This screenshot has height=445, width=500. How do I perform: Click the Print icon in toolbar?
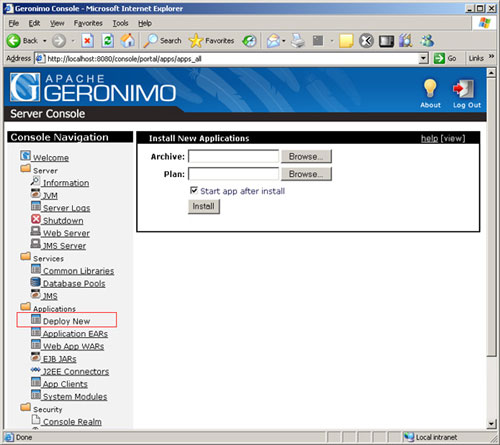298,41
